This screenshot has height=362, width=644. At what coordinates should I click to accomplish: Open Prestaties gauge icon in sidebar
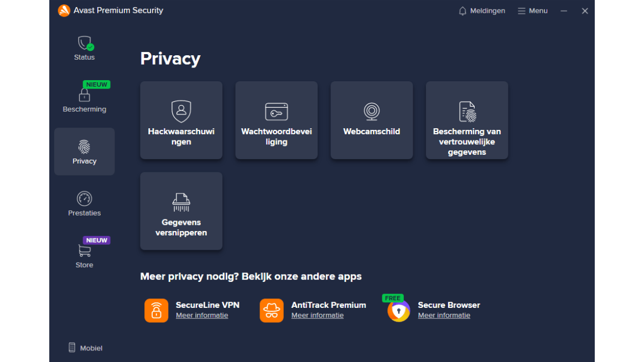pos(84,199)
